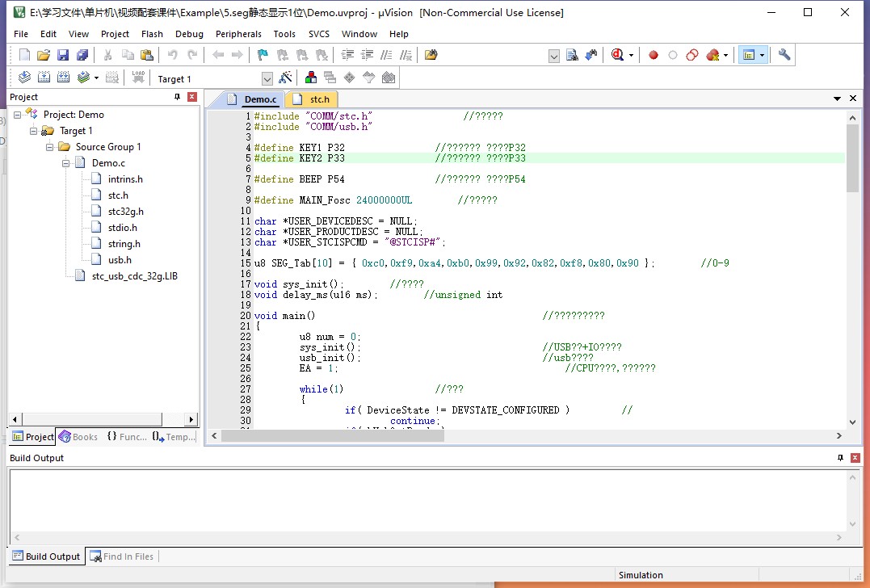Save all files with the stacked floppies icon

[82, 55]
